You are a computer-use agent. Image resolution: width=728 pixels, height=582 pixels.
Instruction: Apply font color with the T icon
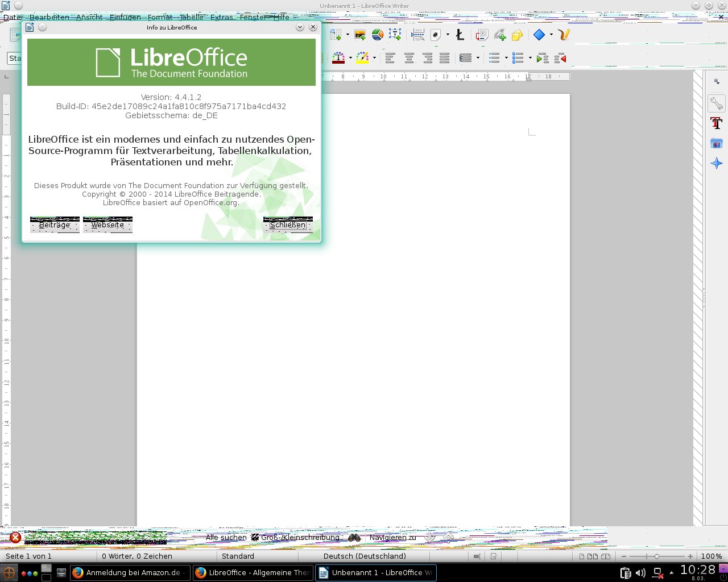point(338,57)
